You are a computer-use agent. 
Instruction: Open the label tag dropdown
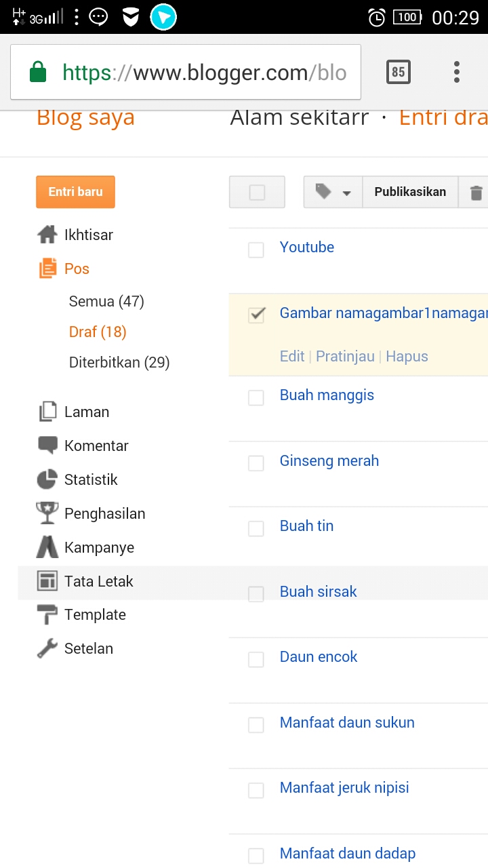coord(333,192)
